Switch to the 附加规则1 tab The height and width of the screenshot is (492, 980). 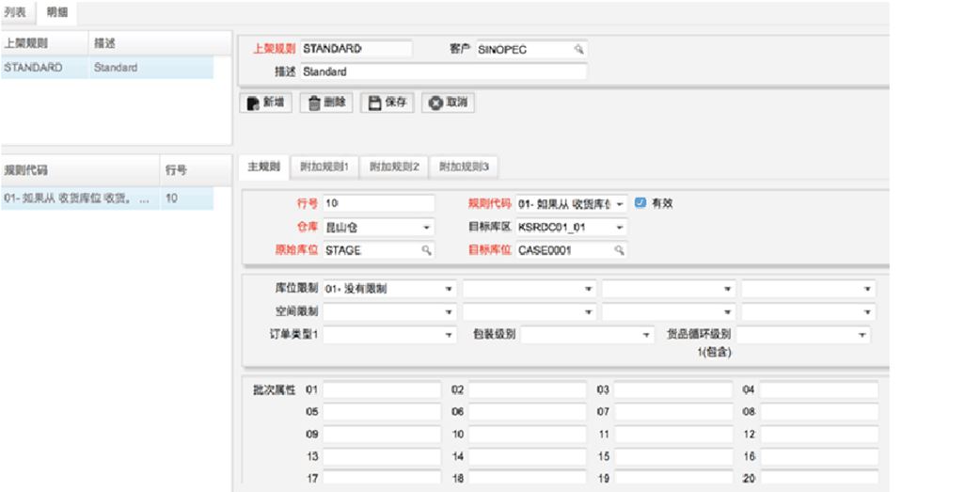coord(324,167)
